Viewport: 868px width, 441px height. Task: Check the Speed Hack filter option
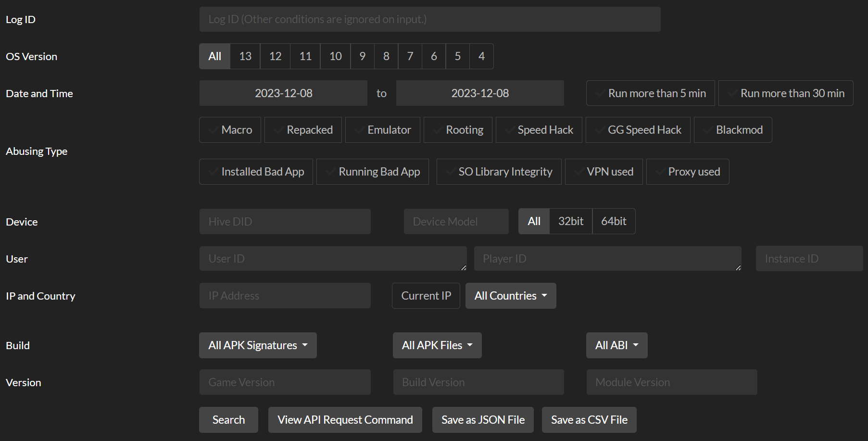click(x=539, y=130)
